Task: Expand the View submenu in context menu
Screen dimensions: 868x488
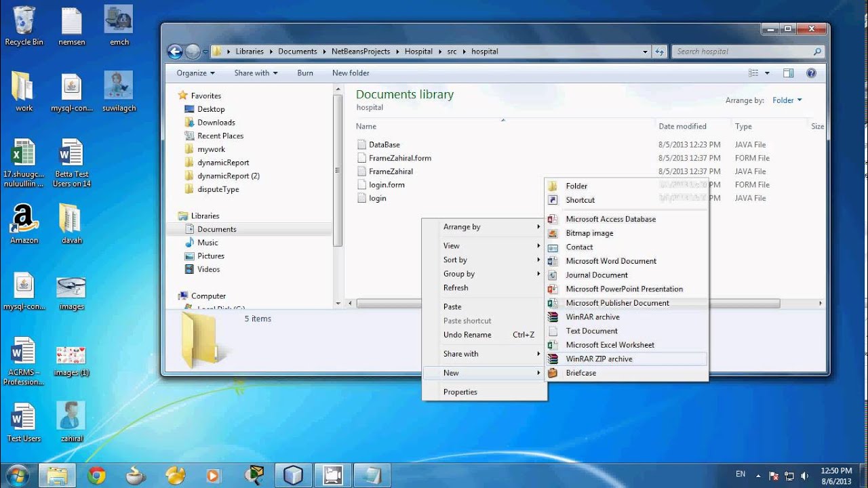Action: [x=484, y=246]
